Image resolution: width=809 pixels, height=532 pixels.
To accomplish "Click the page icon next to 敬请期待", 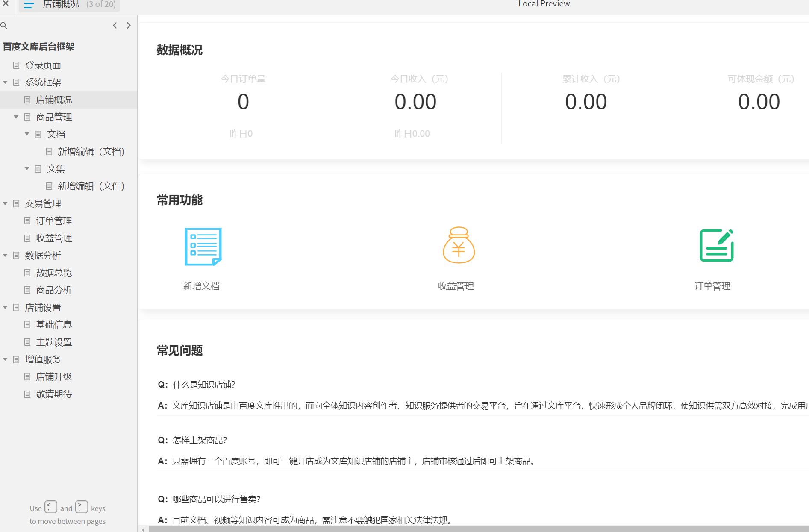I will (27, 394).
